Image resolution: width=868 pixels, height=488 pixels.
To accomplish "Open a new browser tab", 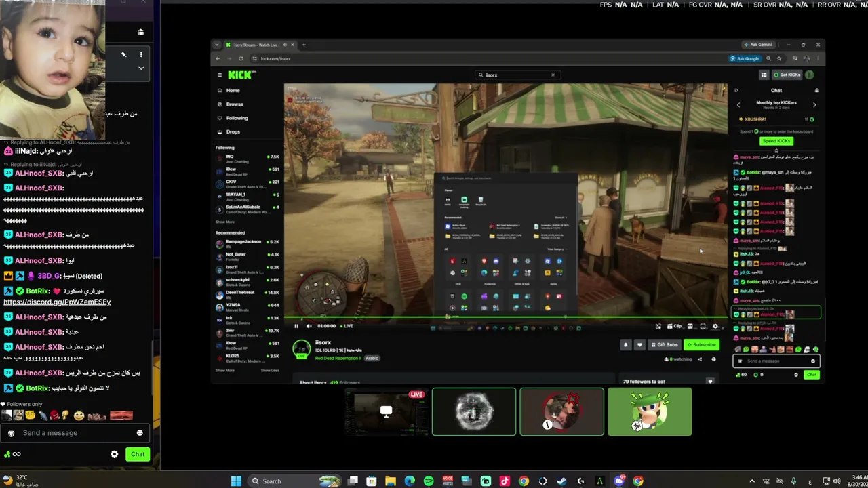I will click(304, 45).
